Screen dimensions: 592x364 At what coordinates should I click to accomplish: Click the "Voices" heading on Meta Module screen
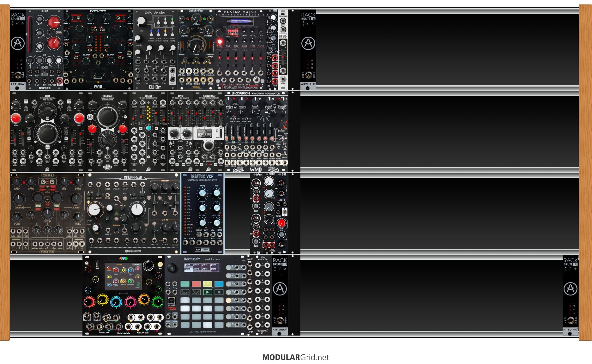(x=119, y=264)
